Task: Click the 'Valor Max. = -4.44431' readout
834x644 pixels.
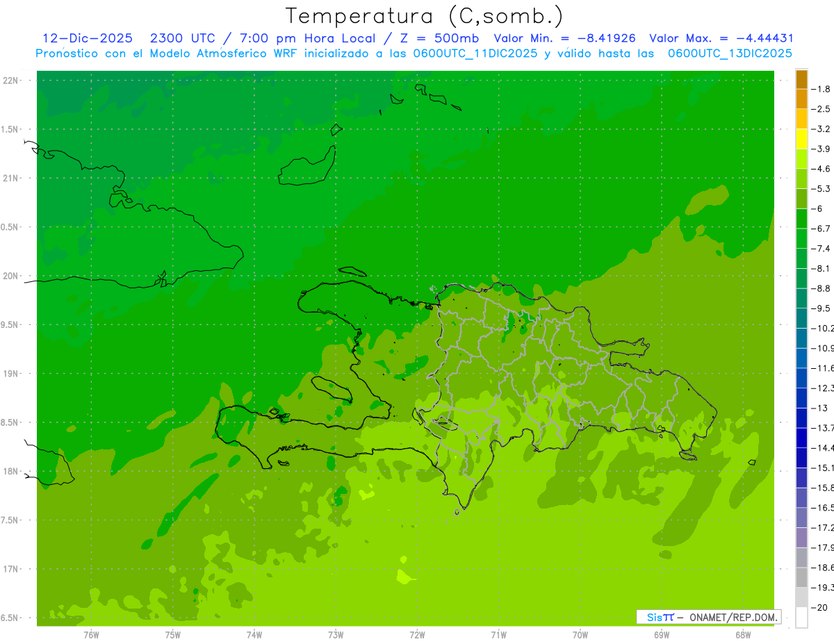Action: pos(721,38)
